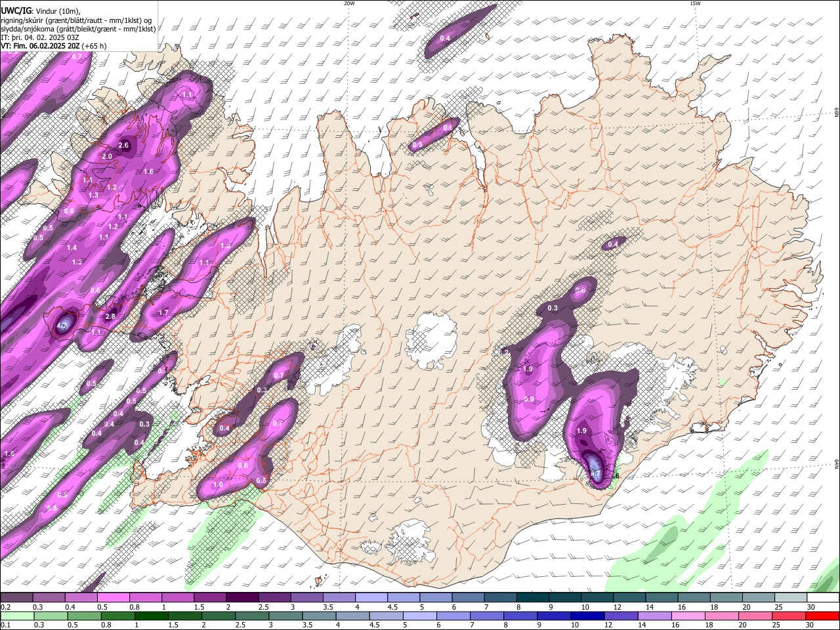Click the '5.7' precipitation maximum in the southeast
The image size is (840, 630).
(596, 473)
